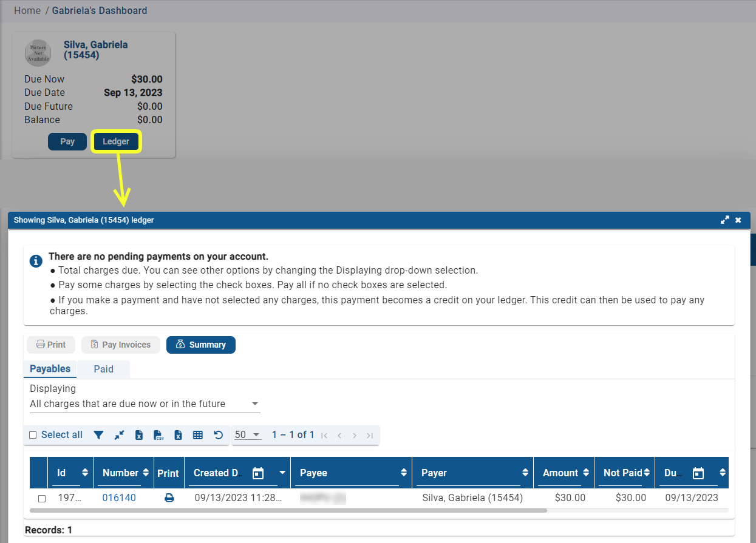756x543 pixels.
Task: Expand the ledger dialog to full size
Action: 724,220
